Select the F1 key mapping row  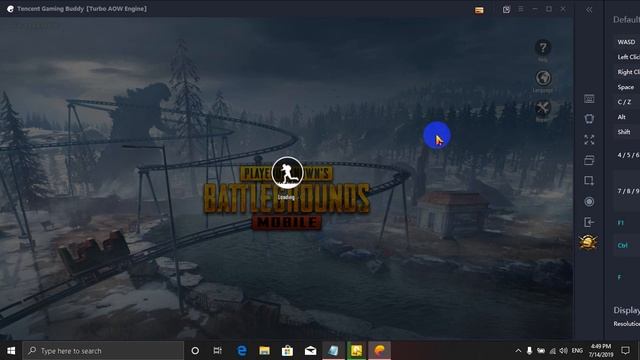point(627,223)
